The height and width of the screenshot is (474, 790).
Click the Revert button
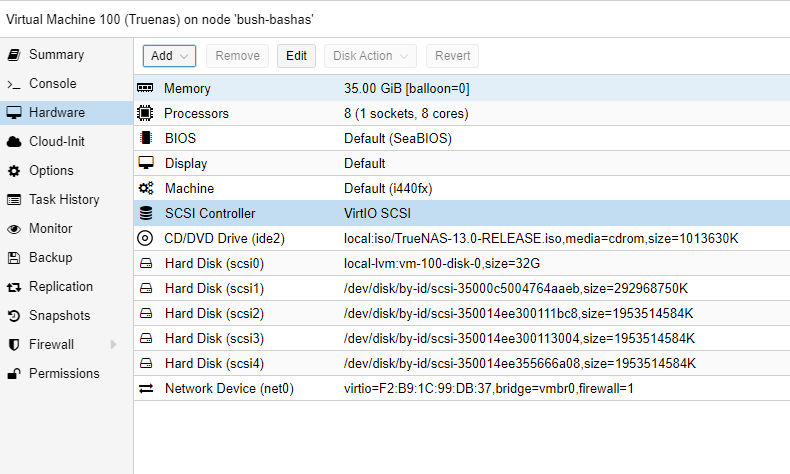click(452, 56)
